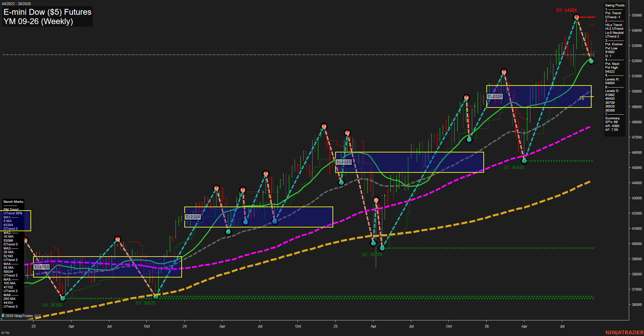The width and height of the screenshot is (644, 336).
Task: Select the 25 year label on time axis
Action: tap(336, 326)
